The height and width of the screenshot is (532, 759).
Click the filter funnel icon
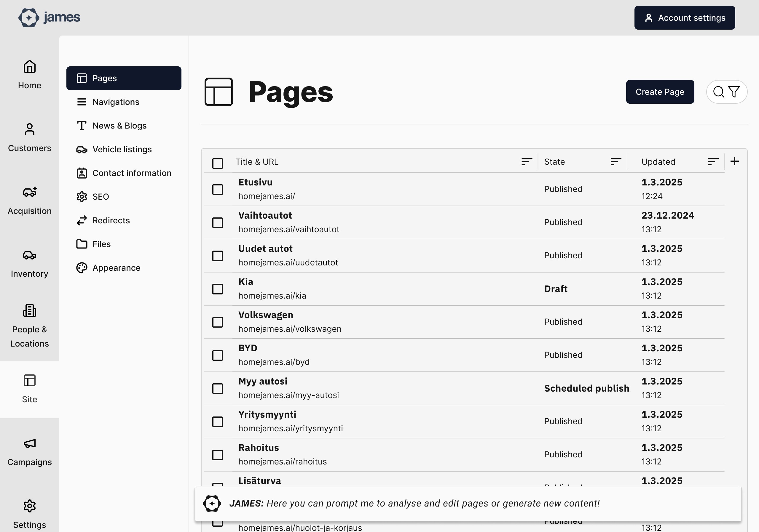[734, 92]
